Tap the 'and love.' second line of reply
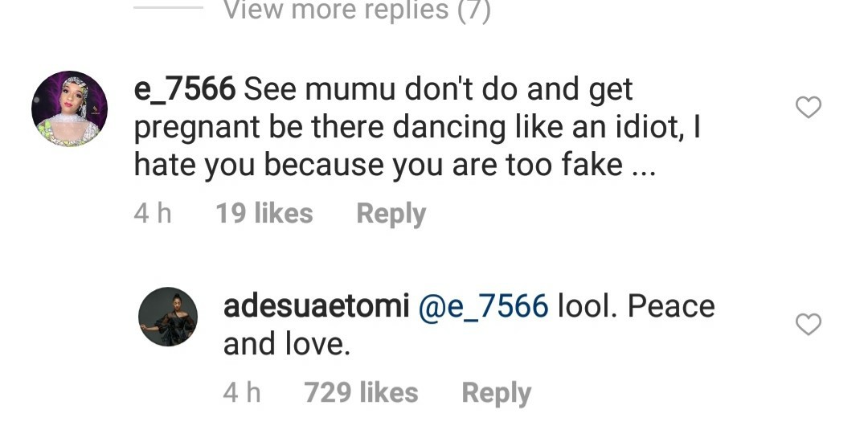Viewport: 868px width, 434px height. coord(287,344)
